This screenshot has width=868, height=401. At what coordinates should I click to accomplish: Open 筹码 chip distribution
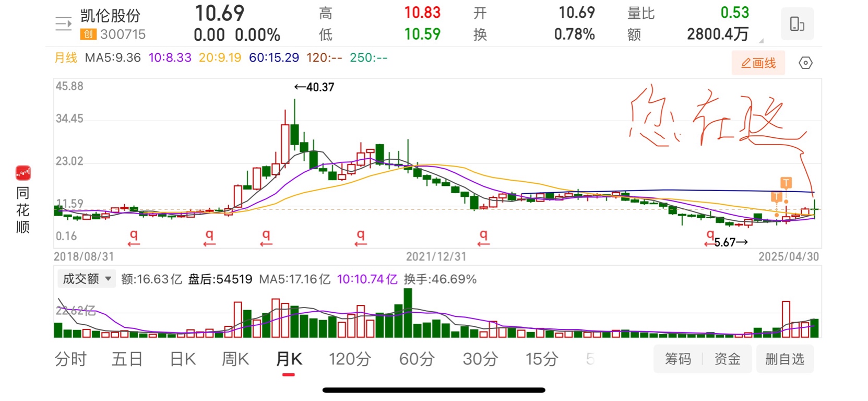pyautogui.click(x=678, y=359)
